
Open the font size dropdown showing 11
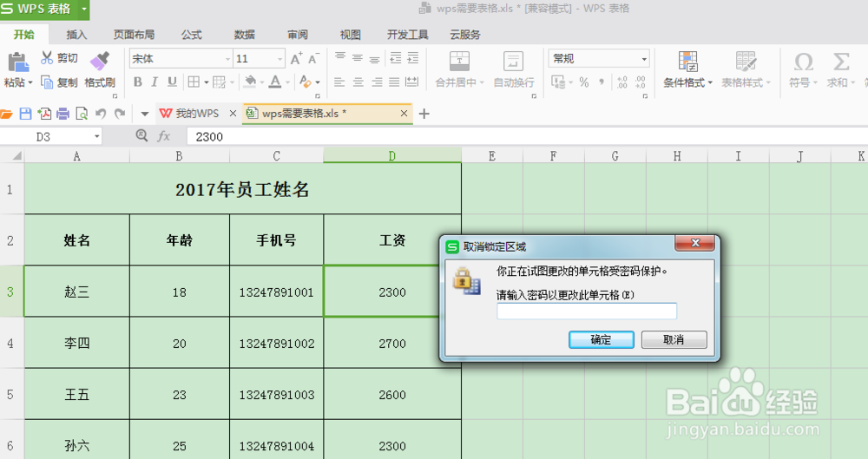tap(279, 59)
